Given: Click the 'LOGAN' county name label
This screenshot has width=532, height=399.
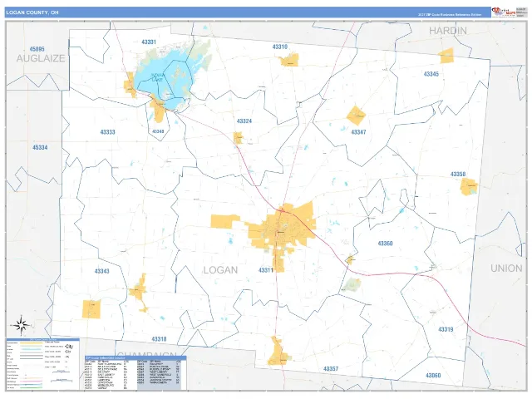Looking at the screenshot, I should (220, 270).
